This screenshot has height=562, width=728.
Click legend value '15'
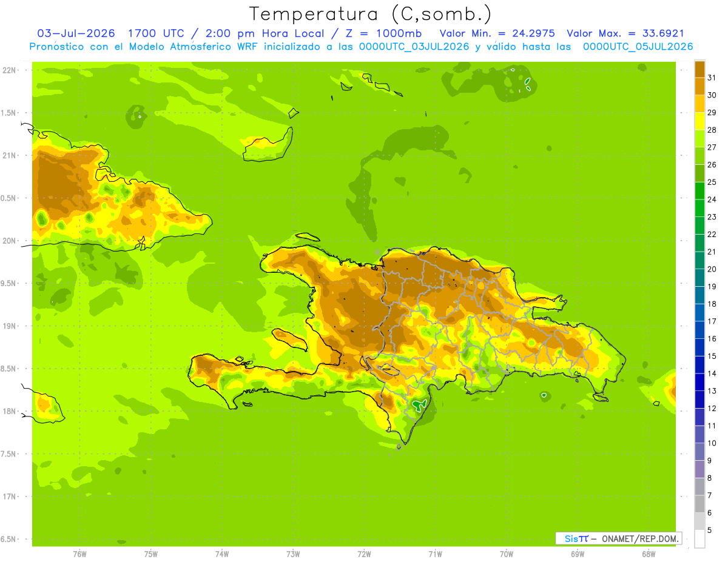[712, 356]
